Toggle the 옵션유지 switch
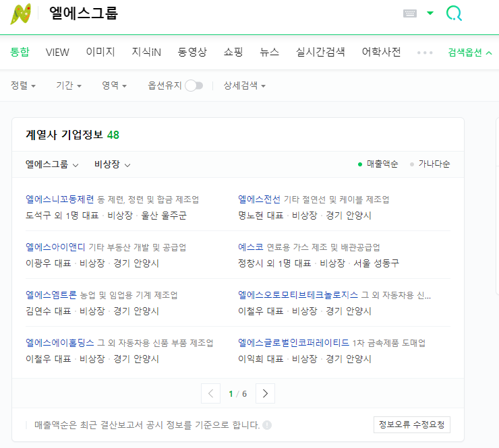 coord(194,86)
